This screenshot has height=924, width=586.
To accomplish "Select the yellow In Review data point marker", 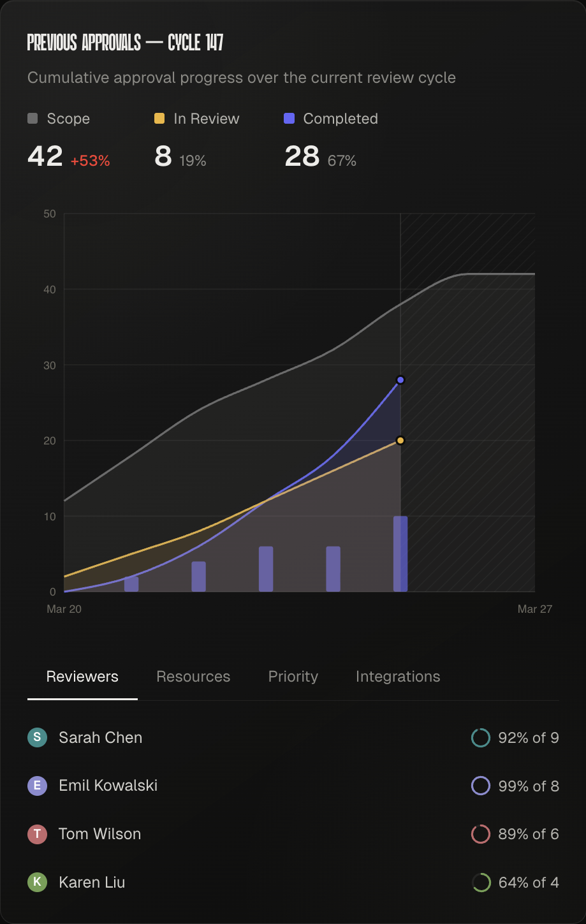I will pos(400,440).
